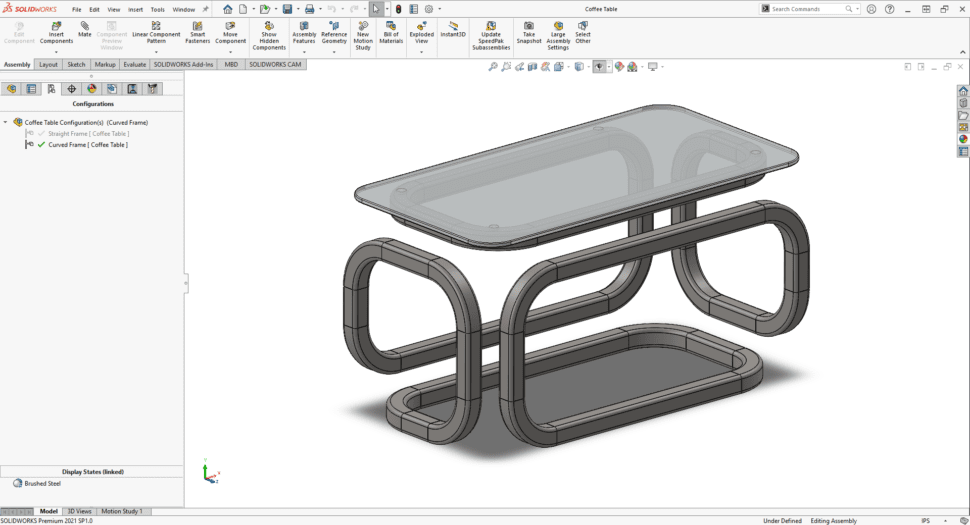Open the Options gear

(x=429, y=9)
